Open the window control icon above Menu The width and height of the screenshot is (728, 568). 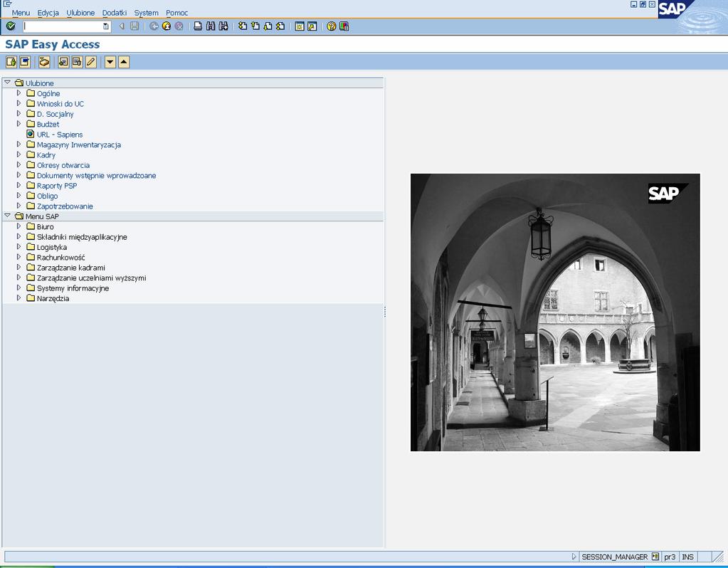point(7,4)
